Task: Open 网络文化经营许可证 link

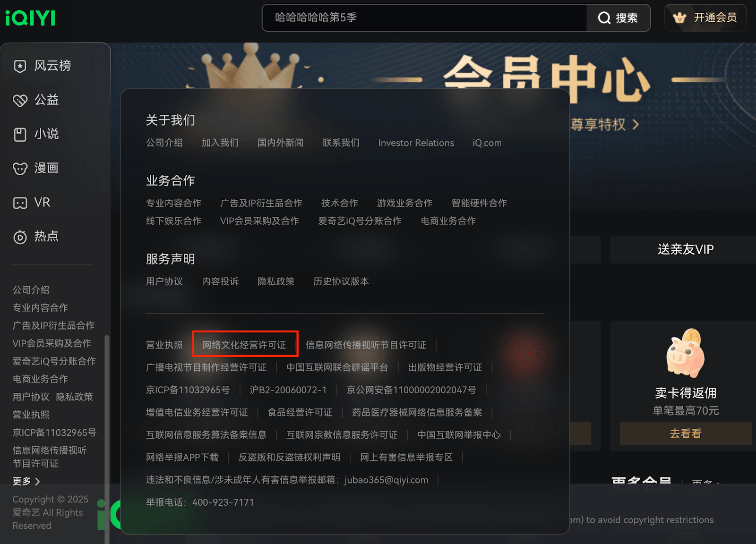Action: (x=244, y=345)
